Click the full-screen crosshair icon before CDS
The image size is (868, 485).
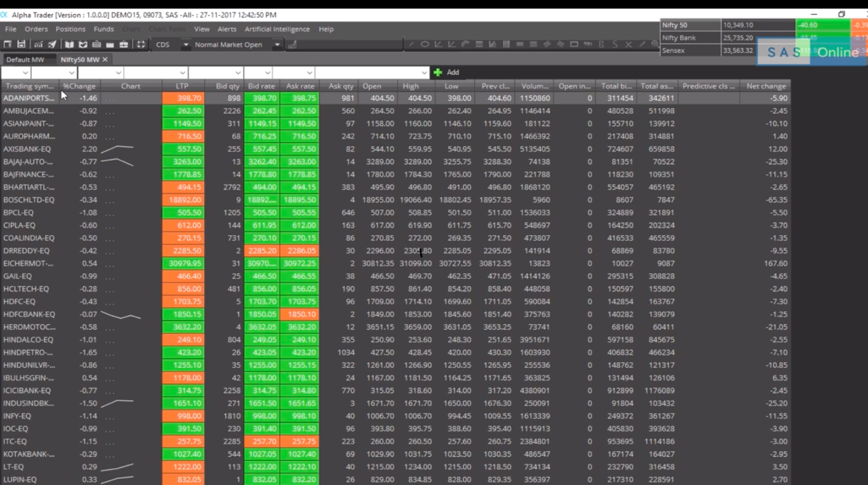pos(141,45)
